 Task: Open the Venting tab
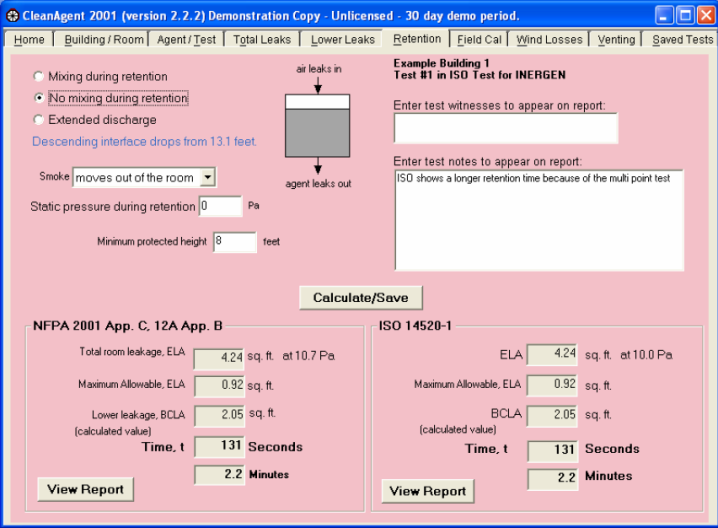coord(616,40)
